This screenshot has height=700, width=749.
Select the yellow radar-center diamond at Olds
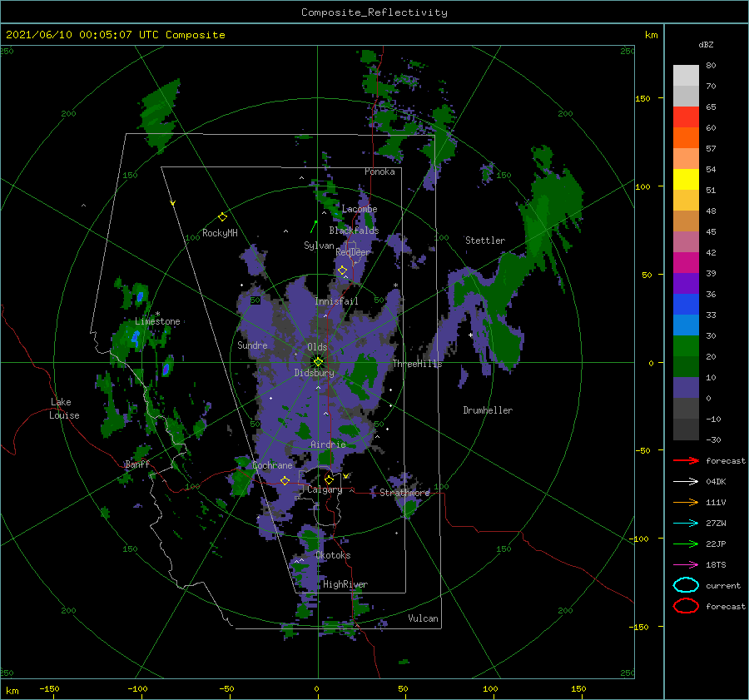tap(318, 362)
